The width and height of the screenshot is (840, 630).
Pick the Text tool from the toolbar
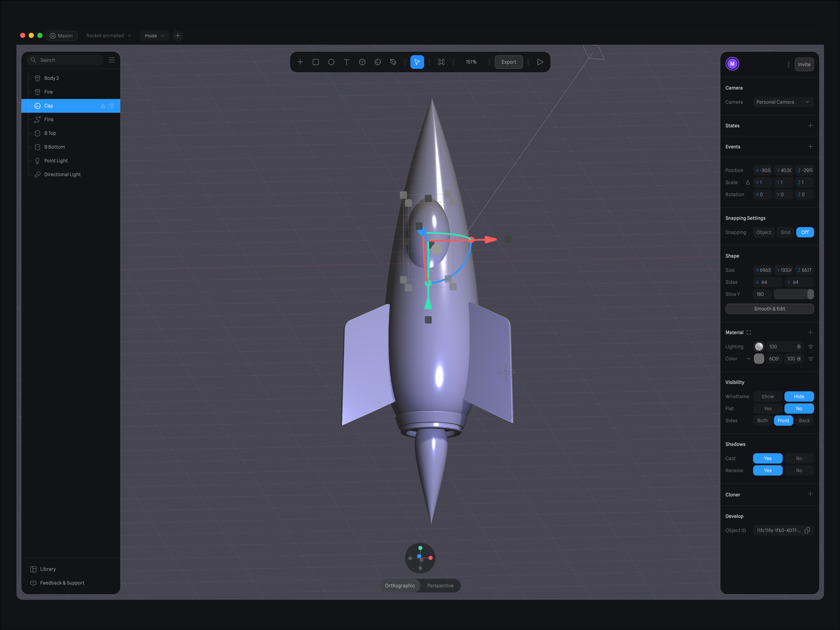pos(346,62)
